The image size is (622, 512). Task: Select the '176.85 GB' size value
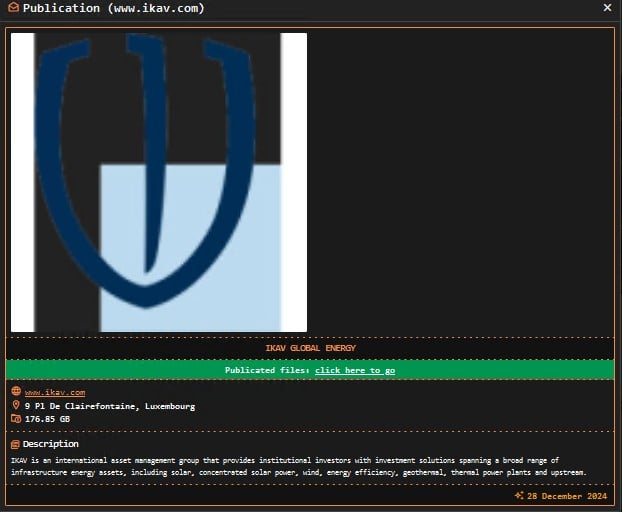pyautogui.click(x=47, y=419)
